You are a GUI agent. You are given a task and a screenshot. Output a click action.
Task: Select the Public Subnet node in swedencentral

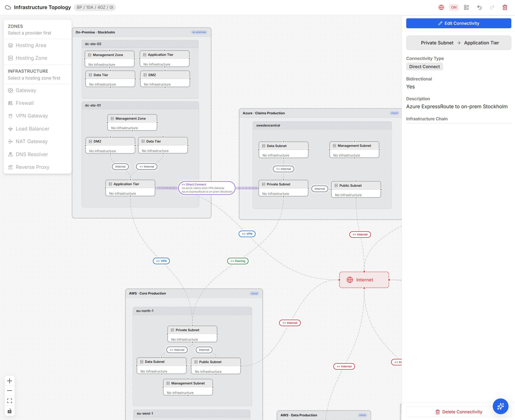pos(356,190)
